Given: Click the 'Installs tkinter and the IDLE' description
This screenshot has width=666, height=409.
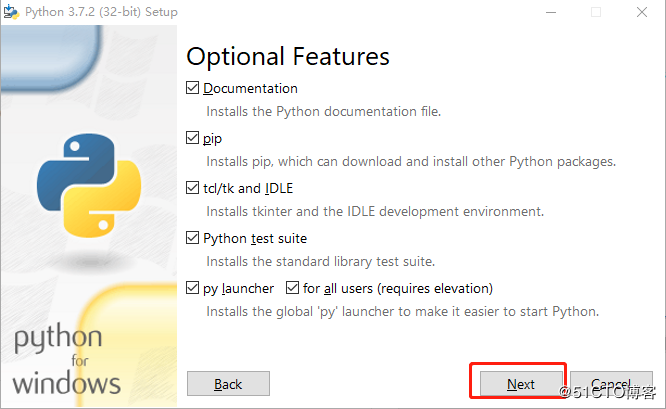Looking at the screenshot, I should click(375, 212).
